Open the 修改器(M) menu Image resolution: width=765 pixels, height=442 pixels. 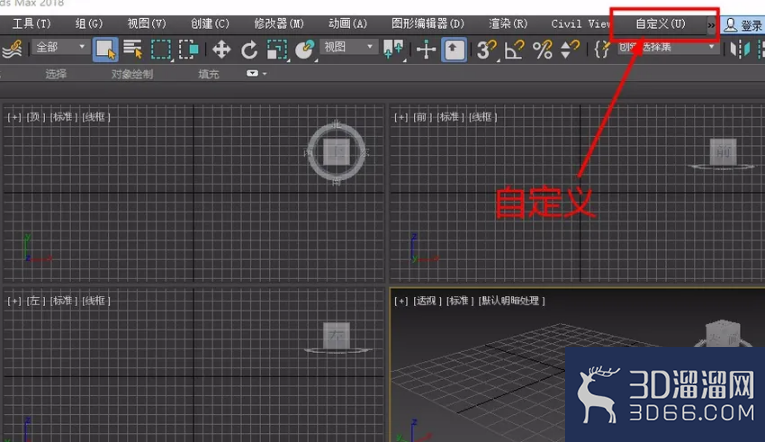tap(279, 24)
